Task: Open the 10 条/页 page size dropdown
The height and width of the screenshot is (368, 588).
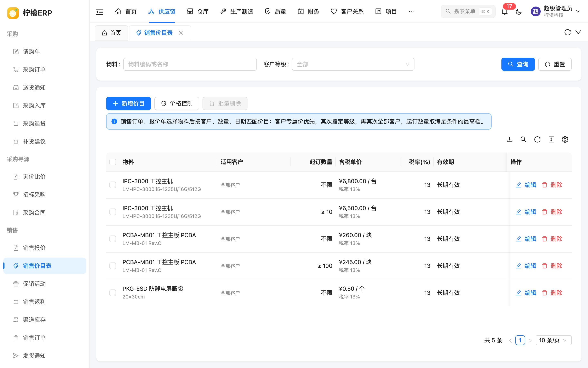Action: pos(553,340)
